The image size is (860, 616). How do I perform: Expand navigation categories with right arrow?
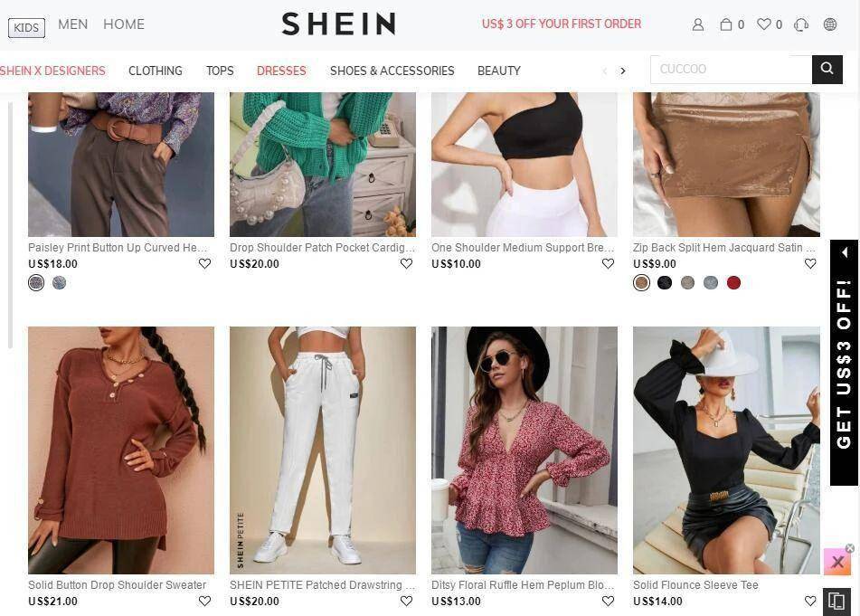(622, 71)
